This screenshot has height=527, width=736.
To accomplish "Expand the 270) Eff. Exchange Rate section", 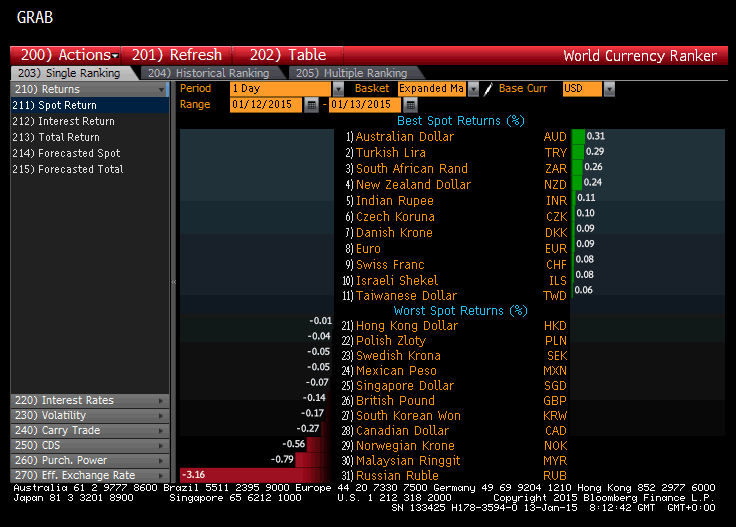I will (90, 475).
